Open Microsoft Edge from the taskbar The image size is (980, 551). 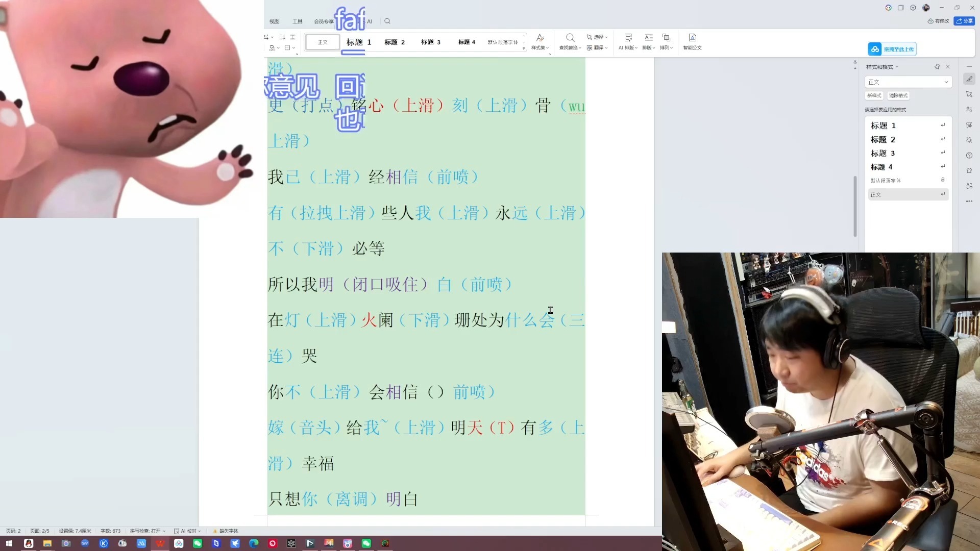(x=254, y=543)
